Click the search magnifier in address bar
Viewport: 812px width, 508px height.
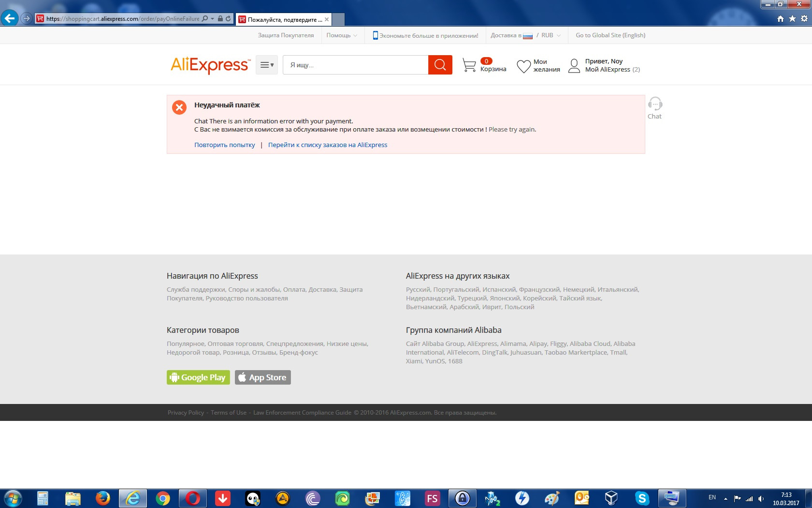pyautogui.click(x=205, y=19)
